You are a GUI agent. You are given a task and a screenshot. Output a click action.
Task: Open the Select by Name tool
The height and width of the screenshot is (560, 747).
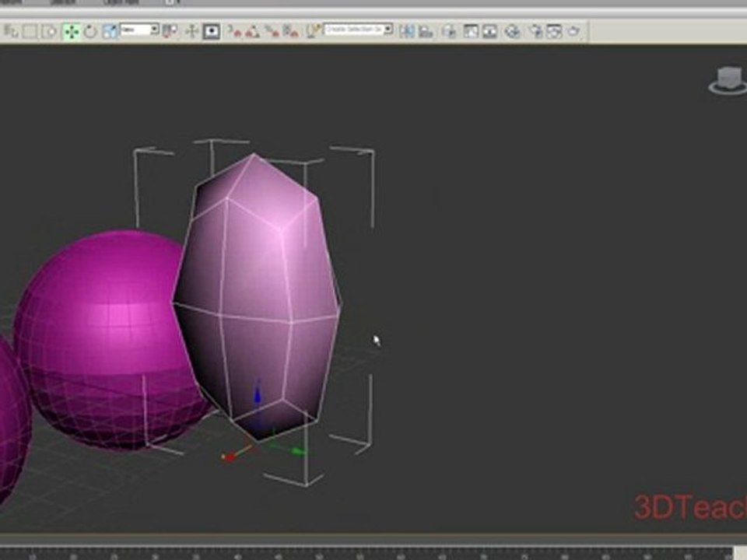click(x=10, y=31)
